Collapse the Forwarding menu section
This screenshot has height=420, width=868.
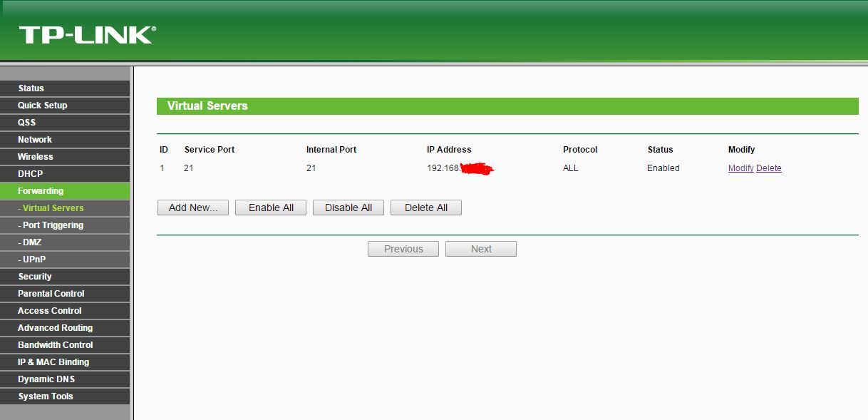click(65, 191)
